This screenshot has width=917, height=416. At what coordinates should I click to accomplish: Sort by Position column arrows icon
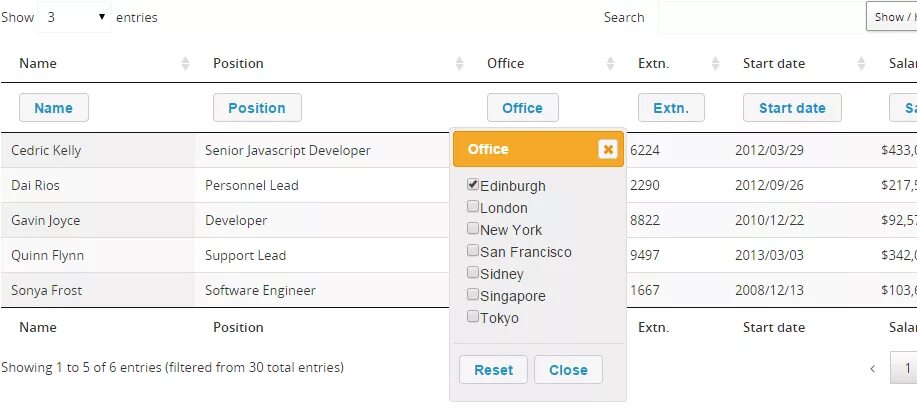[x=459, y=63]
